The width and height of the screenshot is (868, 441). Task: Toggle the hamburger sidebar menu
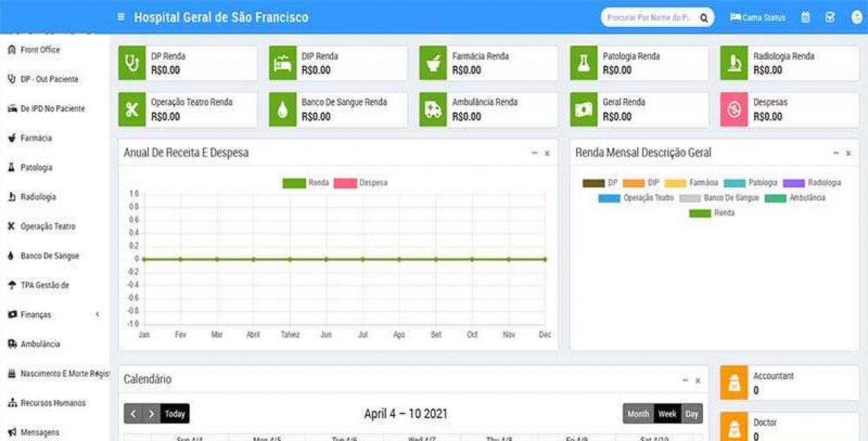121,17
